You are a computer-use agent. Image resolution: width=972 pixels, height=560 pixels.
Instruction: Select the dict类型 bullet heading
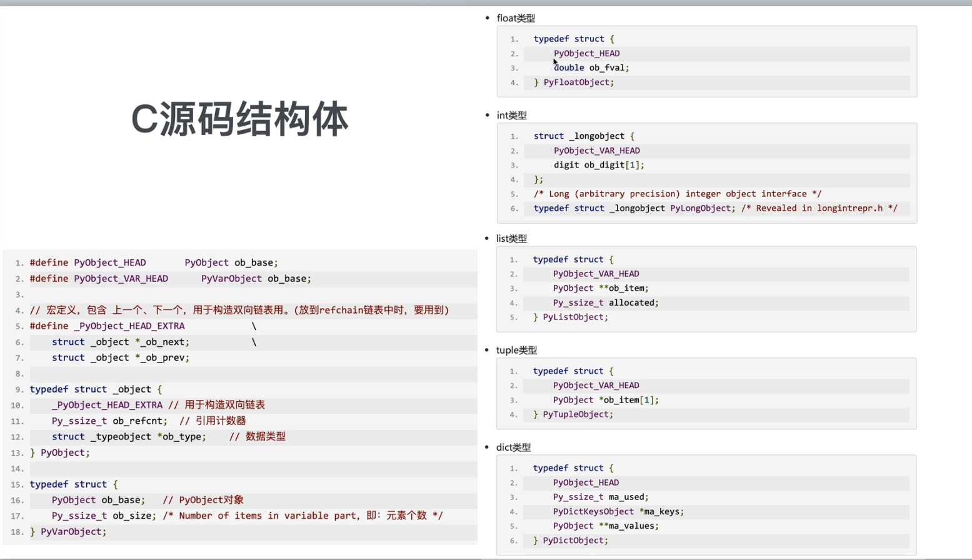coord(513,447)
